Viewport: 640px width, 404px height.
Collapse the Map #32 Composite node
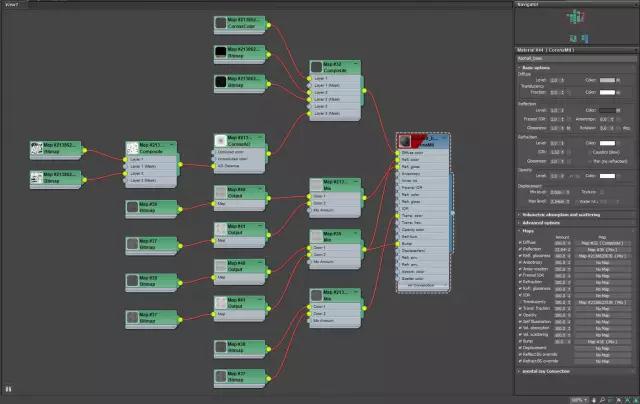[x=356, y=64]
